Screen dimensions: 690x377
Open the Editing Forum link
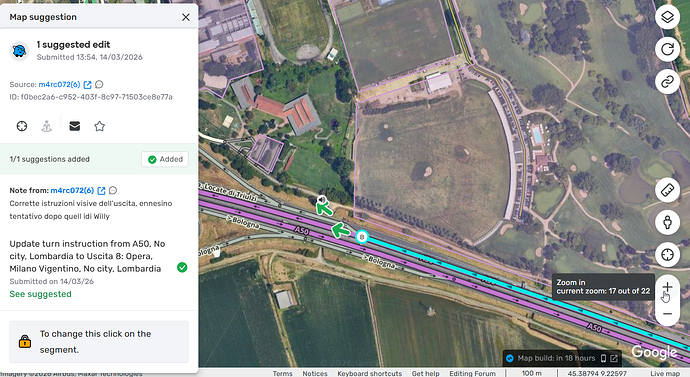click(x=472, y=373)
